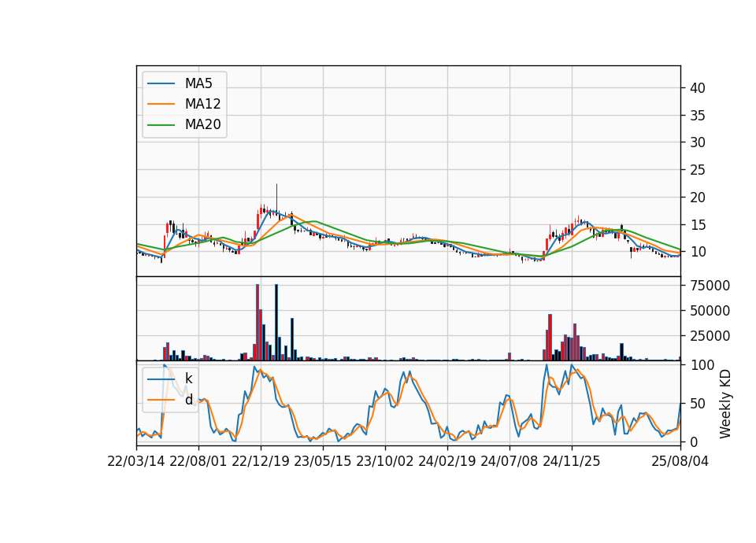Click the green MA20 legend line sample
The image size is (756, 543).
coord(161,125)
